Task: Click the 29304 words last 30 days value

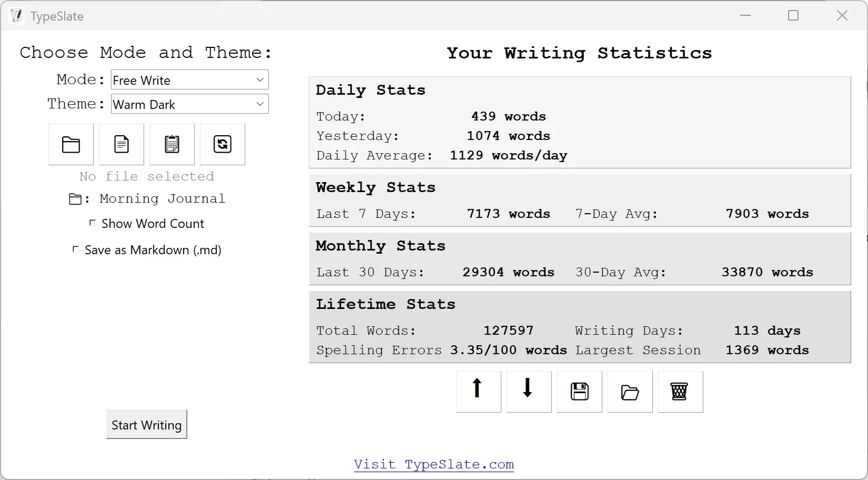Action: [509, 272]
